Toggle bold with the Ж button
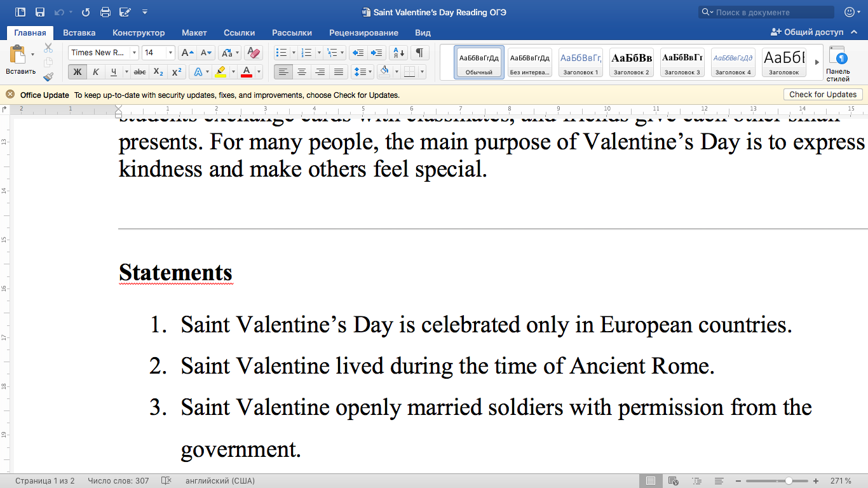This screenshot has height=488, width=868. (x=78, y=72)
